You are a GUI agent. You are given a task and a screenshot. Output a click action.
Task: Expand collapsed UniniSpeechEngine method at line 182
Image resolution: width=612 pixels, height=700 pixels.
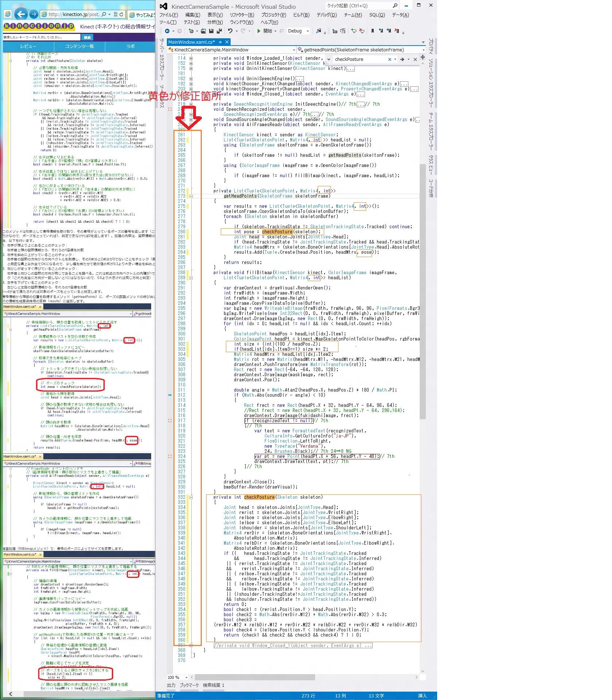[191, 78]
